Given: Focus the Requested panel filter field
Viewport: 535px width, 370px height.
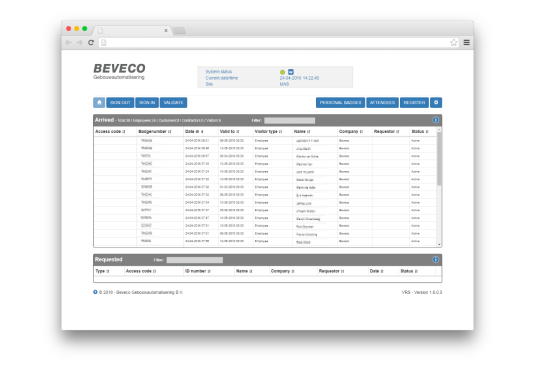Looking at the screenshot, I should click(x=194, y=260).
